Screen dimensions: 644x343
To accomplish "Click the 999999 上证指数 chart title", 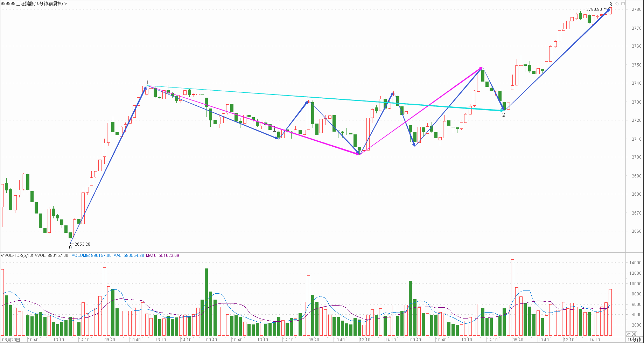I will point(31,3).
